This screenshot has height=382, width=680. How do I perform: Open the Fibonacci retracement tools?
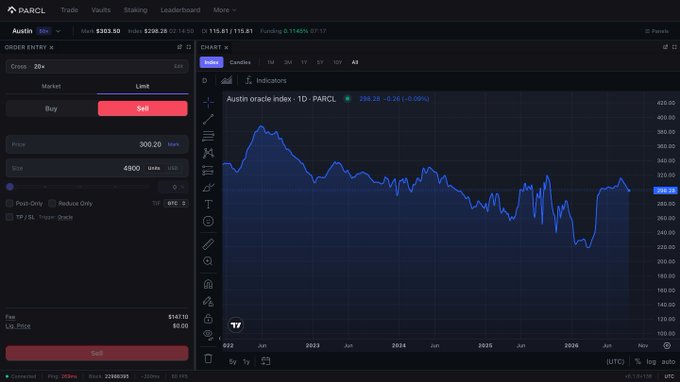(208, 136)
